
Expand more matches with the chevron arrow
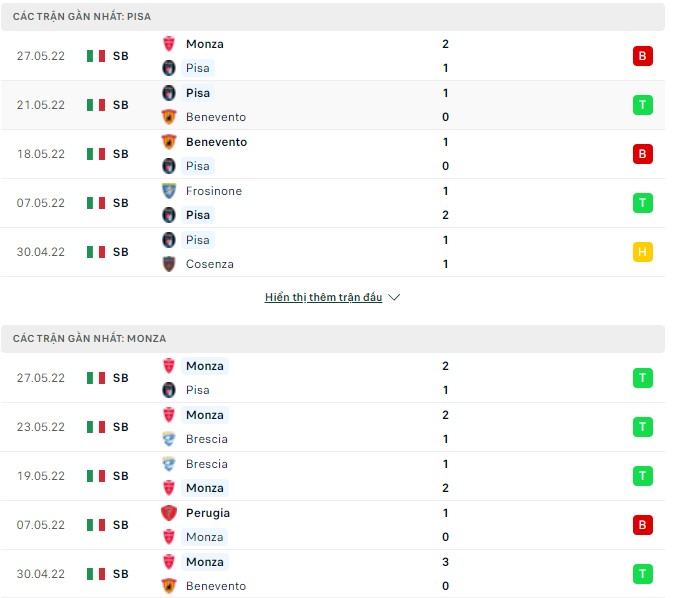click(394, 298)
